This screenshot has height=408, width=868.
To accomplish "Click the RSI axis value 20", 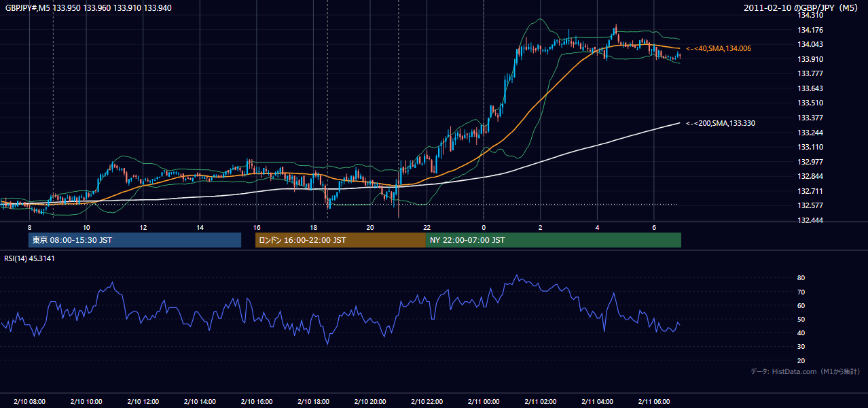I will (x=801, y=361).
